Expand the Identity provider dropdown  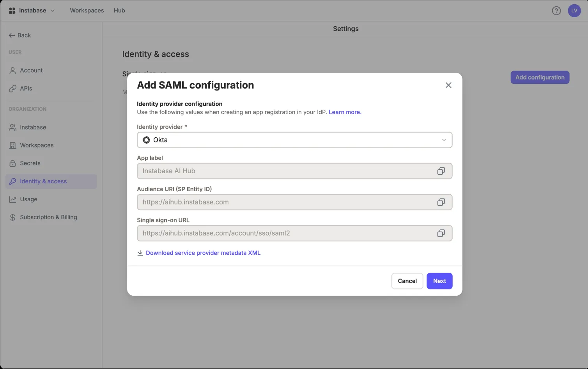(x=295, y=140)
